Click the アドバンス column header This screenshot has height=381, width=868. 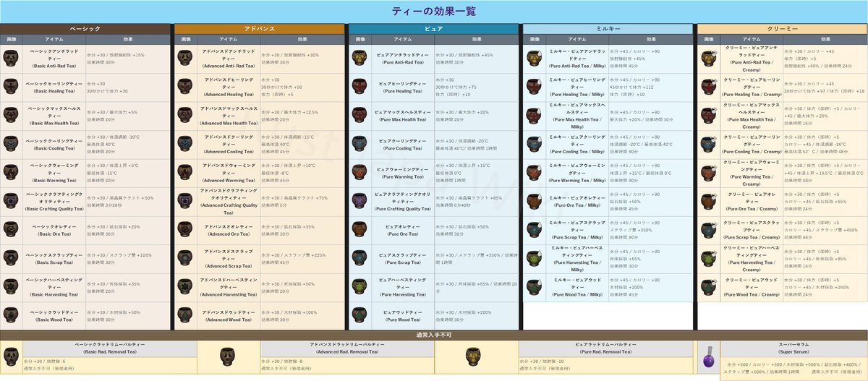click(258, 28)
